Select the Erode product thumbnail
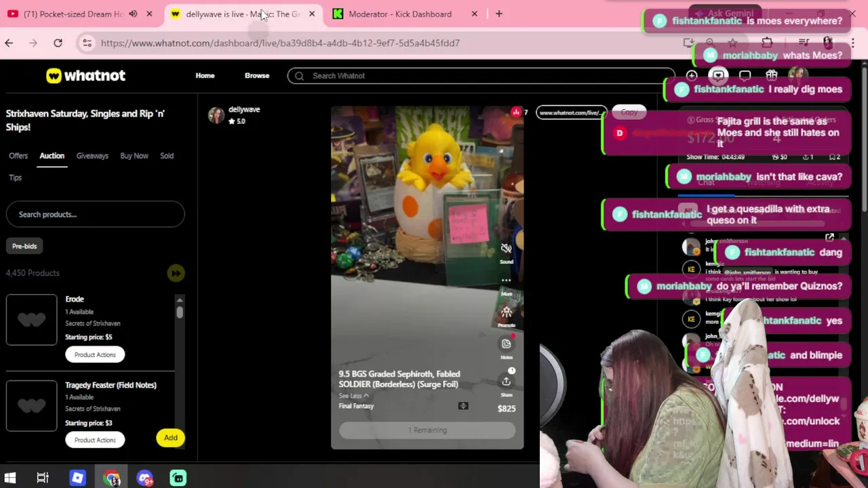This screenshot has height=488, width=868. point(32,320)
